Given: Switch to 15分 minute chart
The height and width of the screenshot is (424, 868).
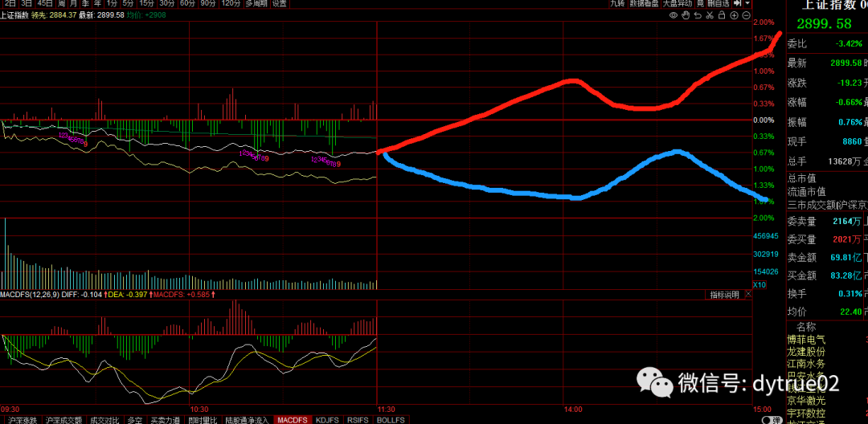Looking at the screenshot, I should (x=147, y=3).
